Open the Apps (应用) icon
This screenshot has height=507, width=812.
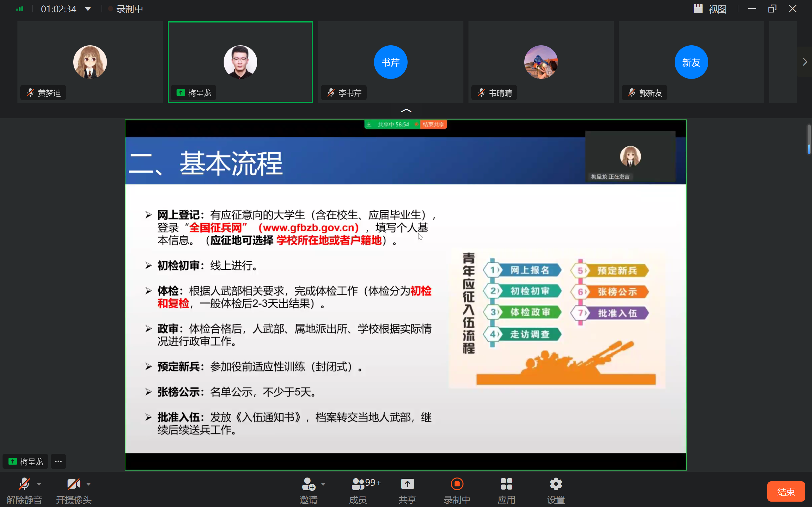click(506, 484)
